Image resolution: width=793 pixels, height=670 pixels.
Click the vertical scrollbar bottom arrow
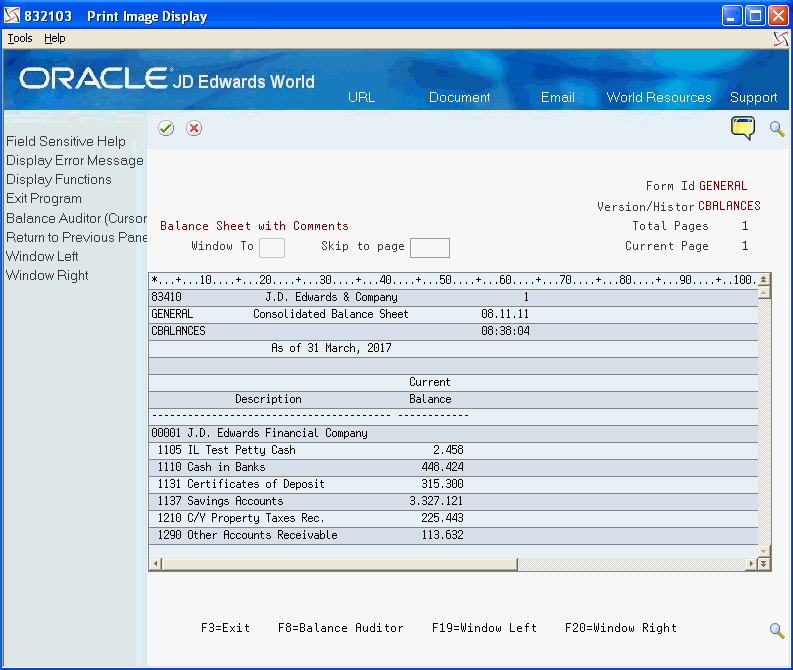(764, 564)
